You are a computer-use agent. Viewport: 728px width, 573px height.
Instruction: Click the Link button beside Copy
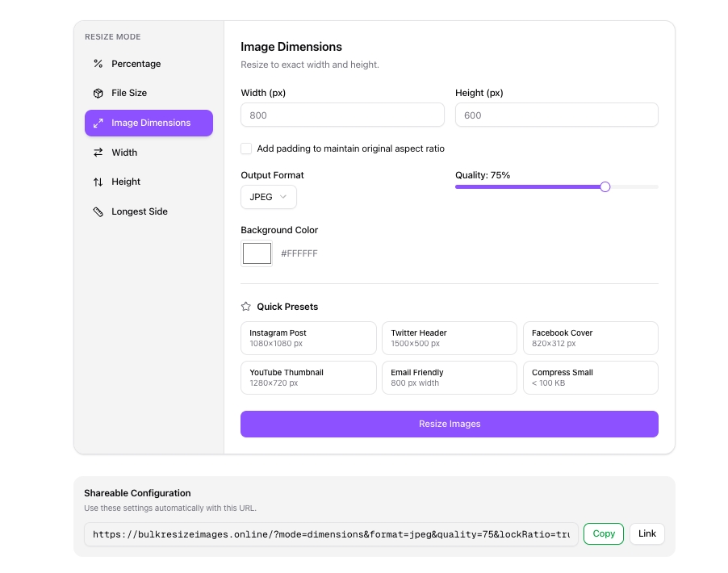[x=647, y=533]
